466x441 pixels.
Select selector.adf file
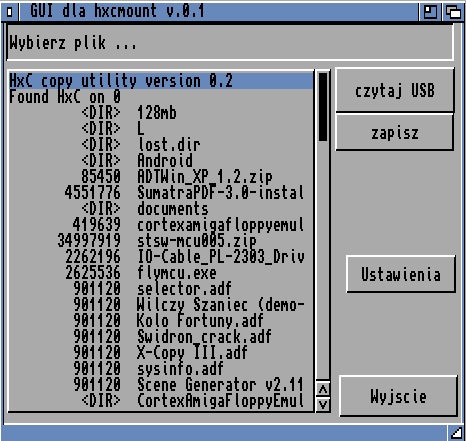tap(161, 289)
